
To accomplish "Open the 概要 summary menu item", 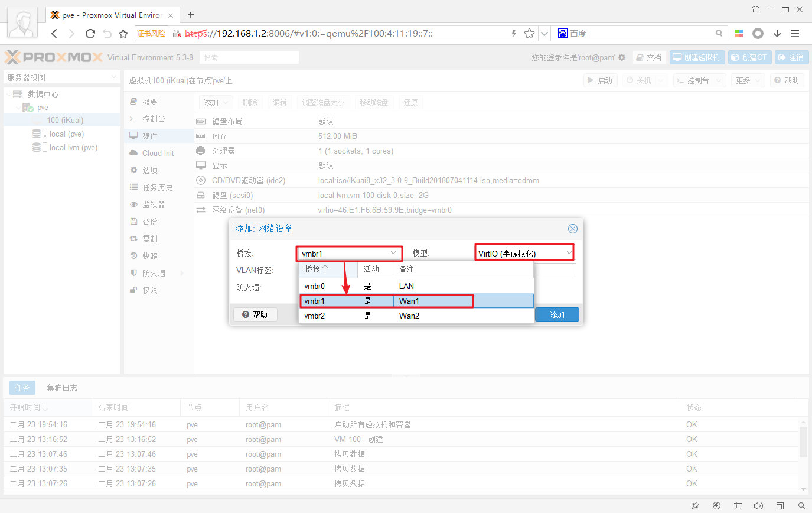I will 159,102.
